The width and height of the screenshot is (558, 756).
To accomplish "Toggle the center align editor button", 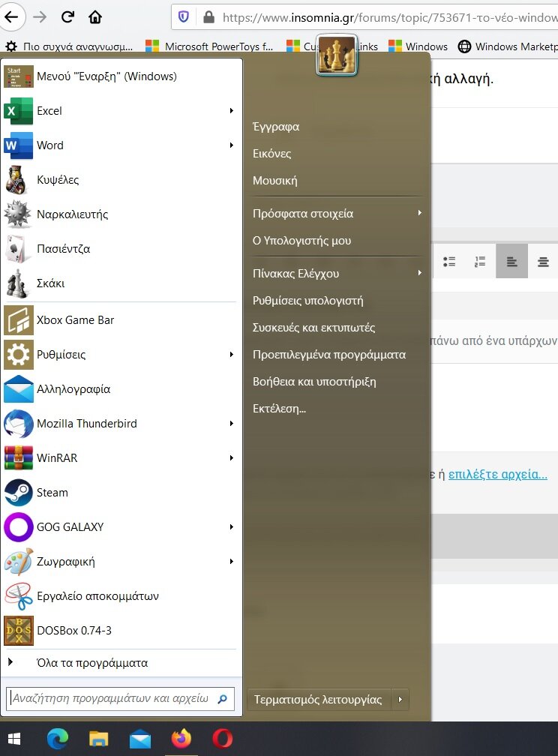I will pyautogui.click(x=543, y=261).
